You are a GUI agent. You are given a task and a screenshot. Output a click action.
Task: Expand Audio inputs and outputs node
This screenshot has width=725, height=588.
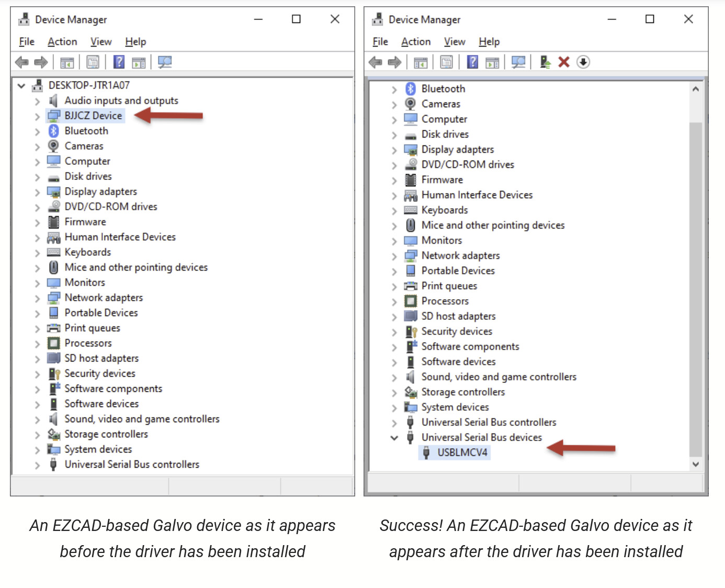37,101
